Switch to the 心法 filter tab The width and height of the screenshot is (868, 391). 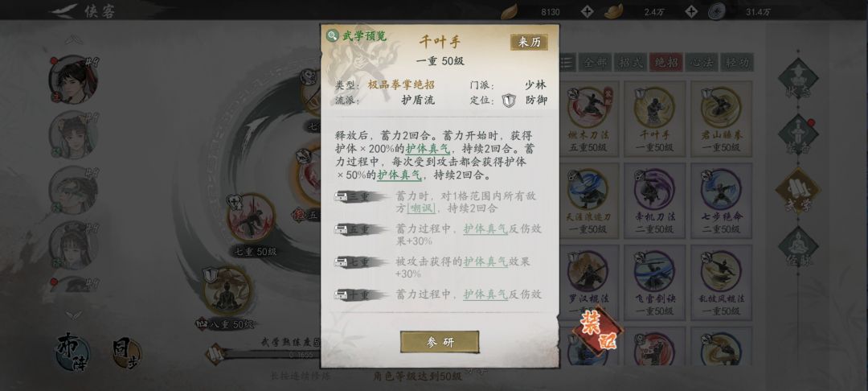click(x=702, y=63)
